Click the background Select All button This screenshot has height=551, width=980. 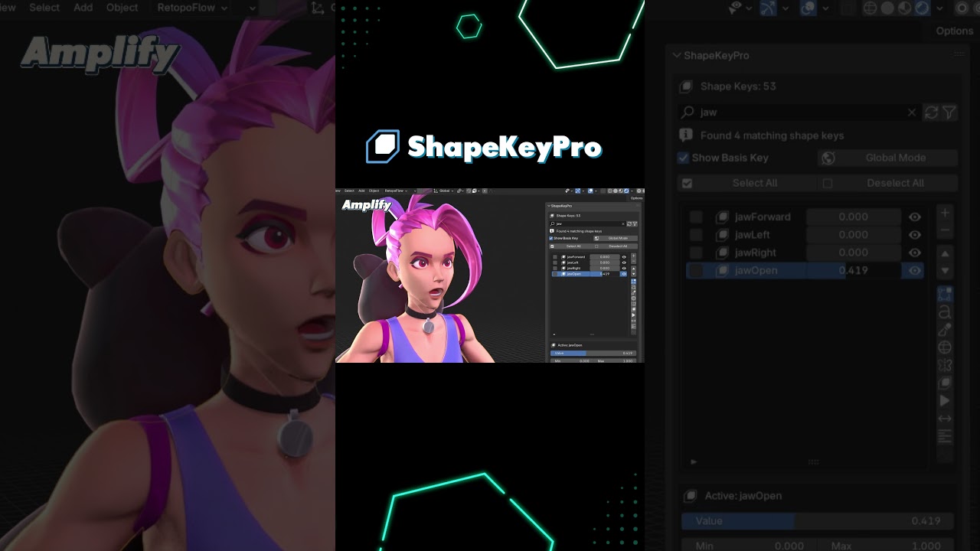coord(746,183)
